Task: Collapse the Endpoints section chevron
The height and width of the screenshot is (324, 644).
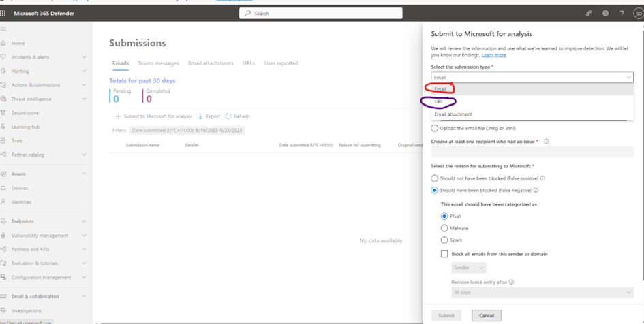Action: [x=85, y=221]
